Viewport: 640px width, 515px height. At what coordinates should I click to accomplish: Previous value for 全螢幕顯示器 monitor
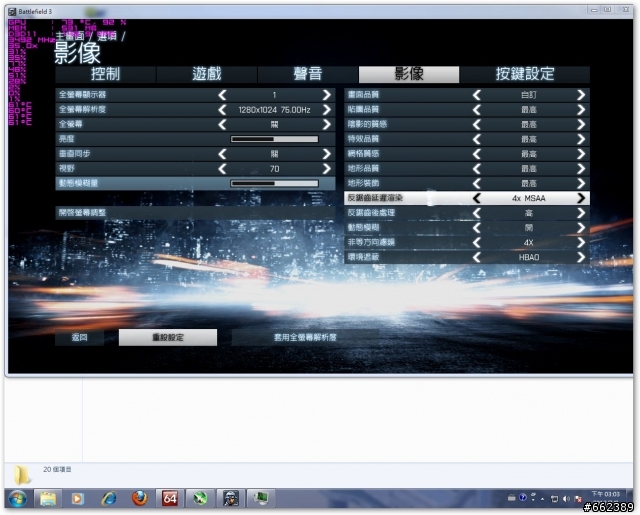[x=222, y=95]
